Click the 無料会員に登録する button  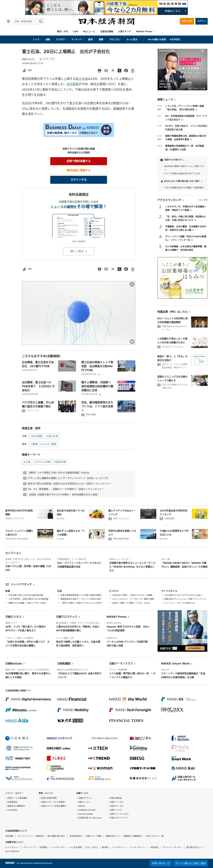(x=79, y=170)
